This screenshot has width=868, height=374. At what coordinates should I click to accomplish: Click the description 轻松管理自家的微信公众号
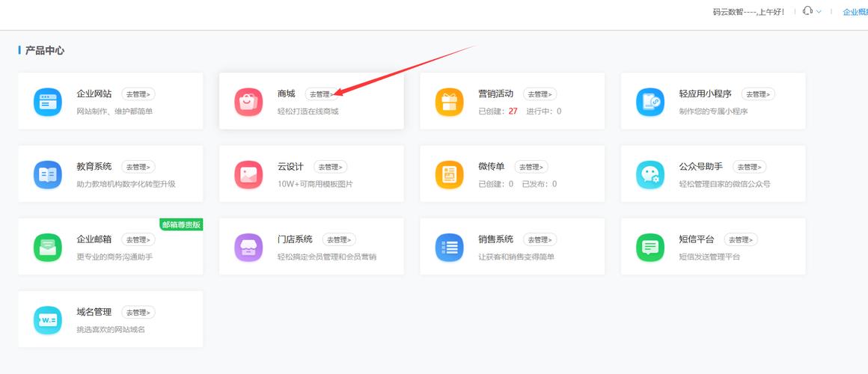tap(724, 184)
